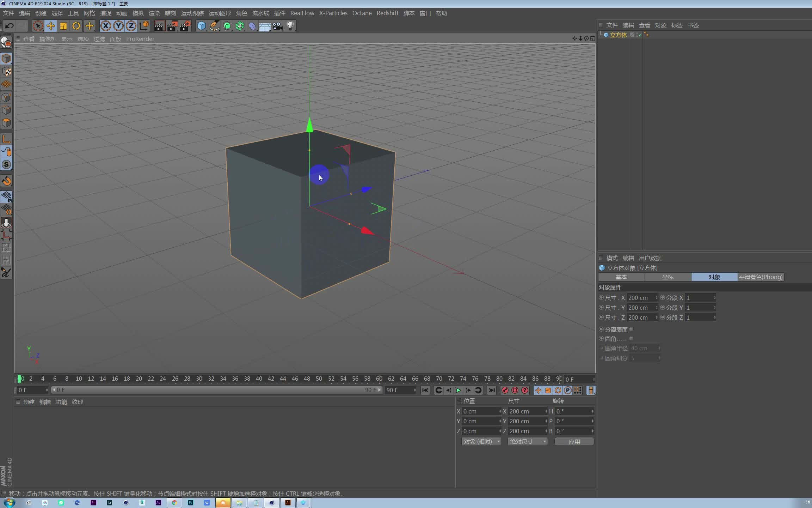812x508 pixels.
Task: Enable the 圆角 fillet checkbox
Action: click(x=632, y=339)
